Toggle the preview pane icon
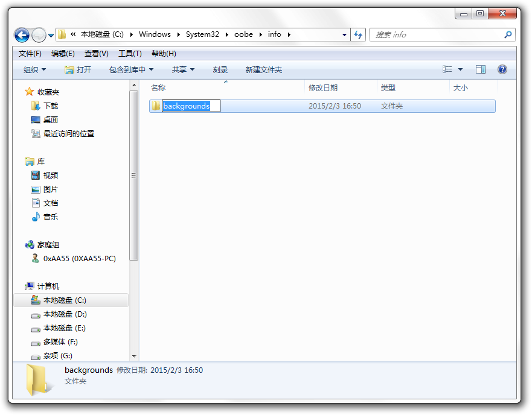 (481, 70)
